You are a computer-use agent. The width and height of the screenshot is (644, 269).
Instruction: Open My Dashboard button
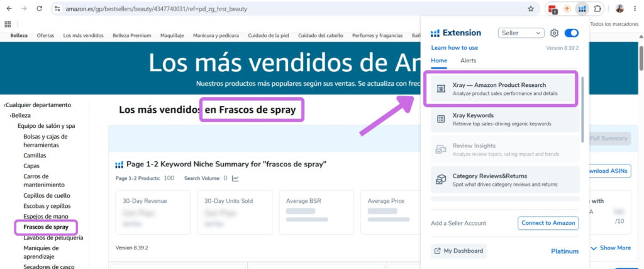(458, 251)
